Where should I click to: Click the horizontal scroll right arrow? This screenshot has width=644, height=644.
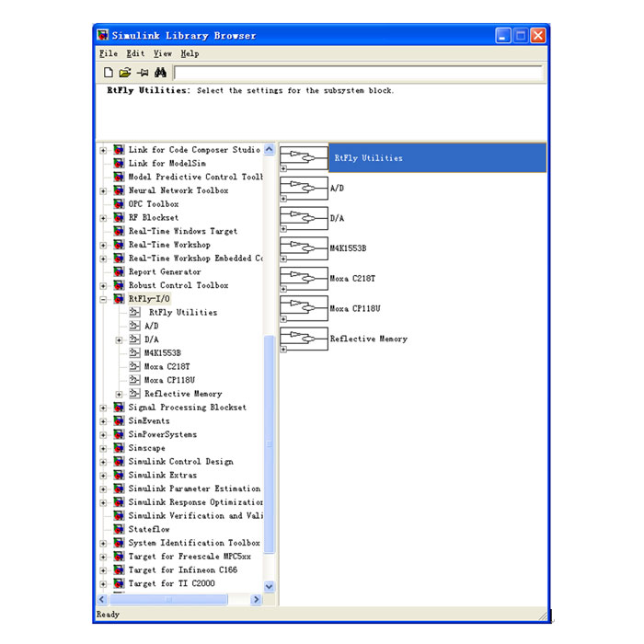tap(256, 599)
